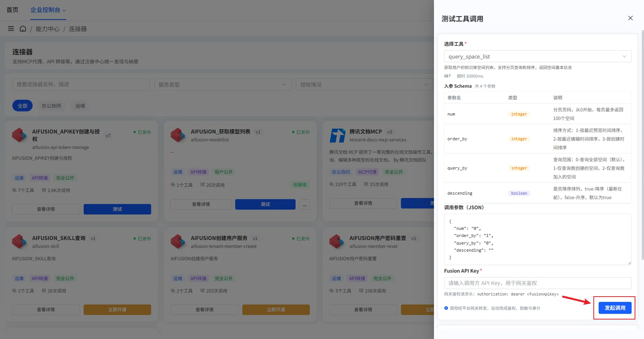Click the AIFUSION_APIKEY创建与授权 connector icon
This screenshot has height=339, width=644.
coord(19,135)
